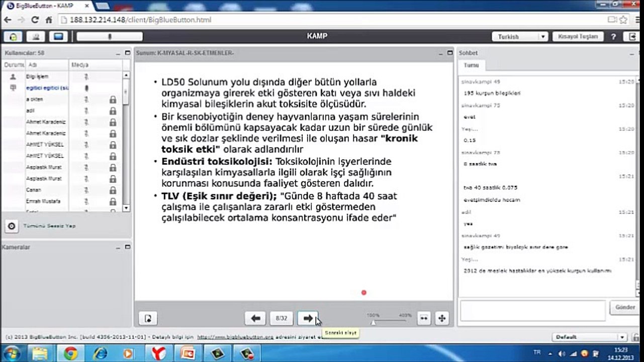Click the upload presentation icon
The height and width of the screenshot is (362, 644).
tap(148, 318)
